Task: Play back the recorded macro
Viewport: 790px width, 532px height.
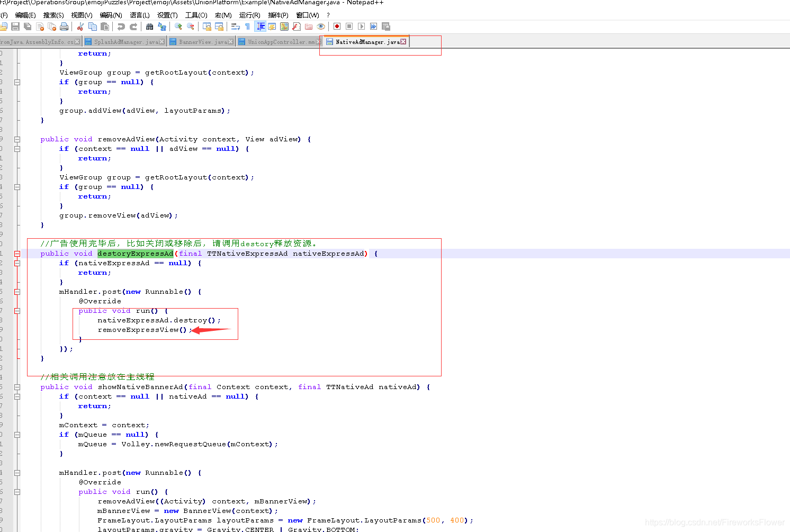Action: (x=361, y=26)
